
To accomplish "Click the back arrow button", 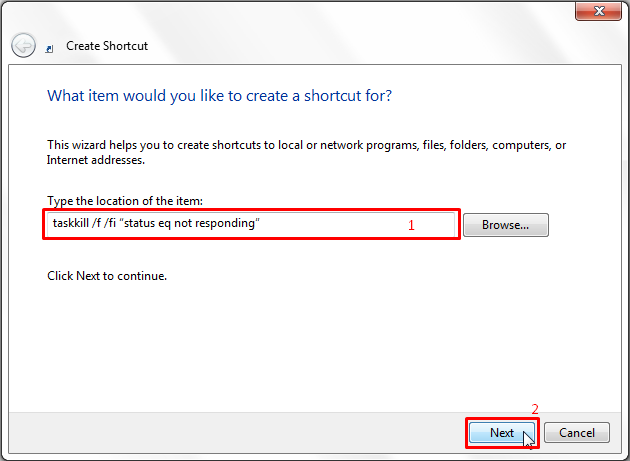I will pyautogui.click(x=23, y=45).
